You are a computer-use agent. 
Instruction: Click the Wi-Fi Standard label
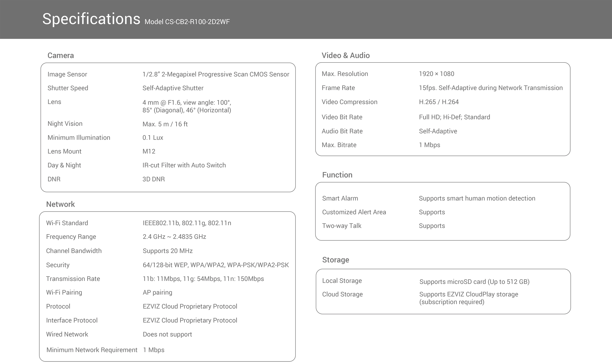[x=67, y=223]
